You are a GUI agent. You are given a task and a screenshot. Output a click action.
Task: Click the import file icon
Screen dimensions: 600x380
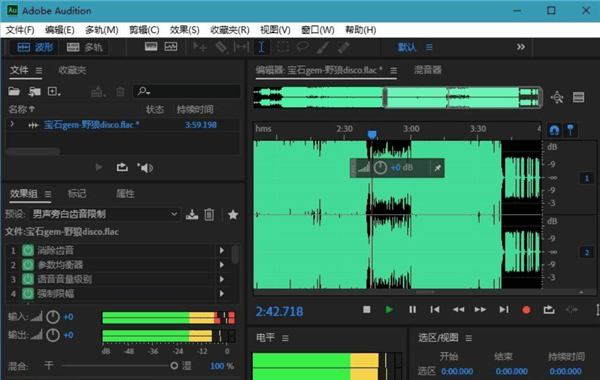click(x=34, y=91)
